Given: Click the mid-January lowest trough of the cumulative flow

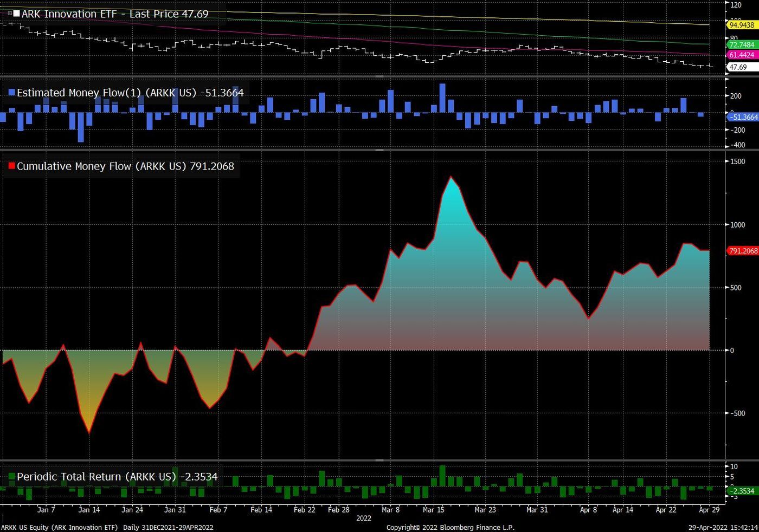Looking at the screenshot, I should [89, 433].
